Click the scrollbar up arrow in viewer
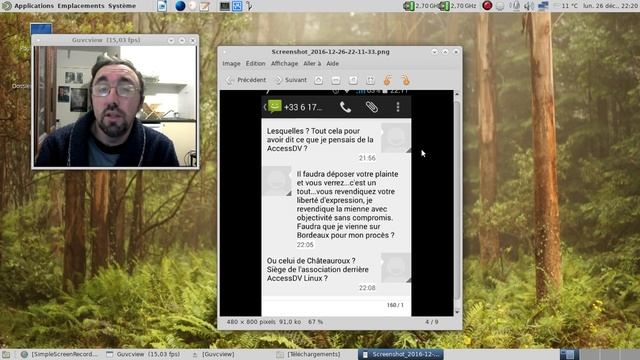This screenshot has height=360, width=640. (457, 94)
